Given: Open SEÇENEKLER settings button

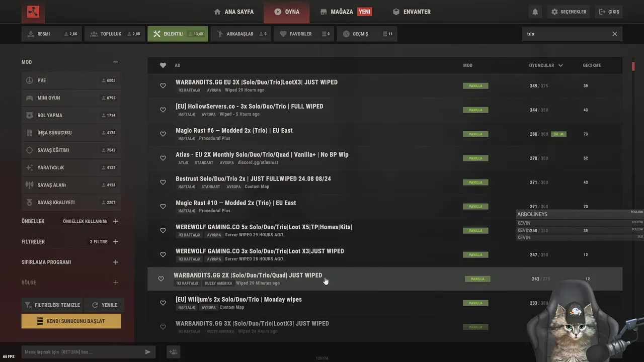Looking at the screenshot, I should point(569,12).
